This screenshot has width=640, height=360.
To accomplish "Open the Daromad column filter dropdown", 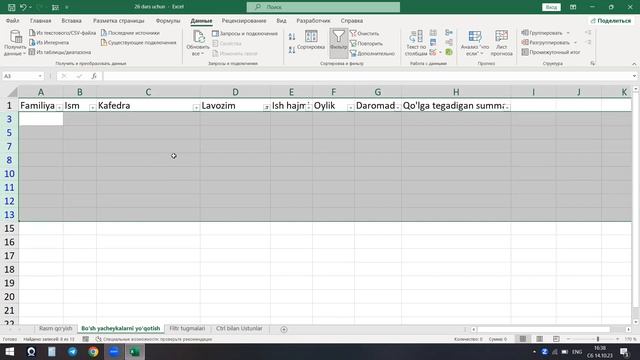I will 398,107.
